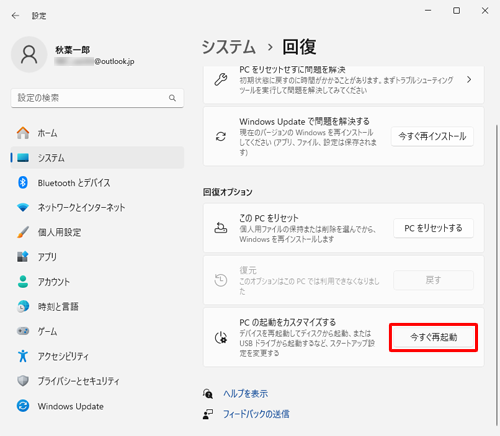Click the restore history clock icon

click(x=221, y=280)
